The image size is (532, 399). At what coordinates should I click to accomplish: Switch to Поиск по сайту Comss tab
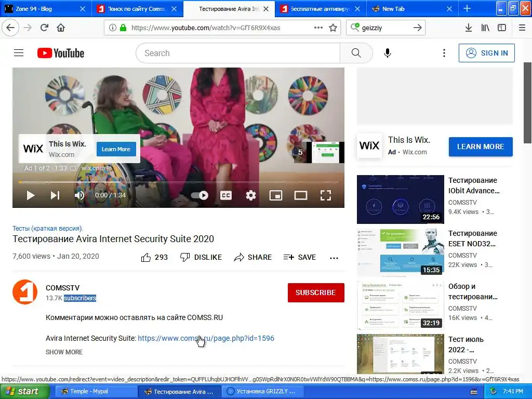pyautogui.click(x=137, y=9)
